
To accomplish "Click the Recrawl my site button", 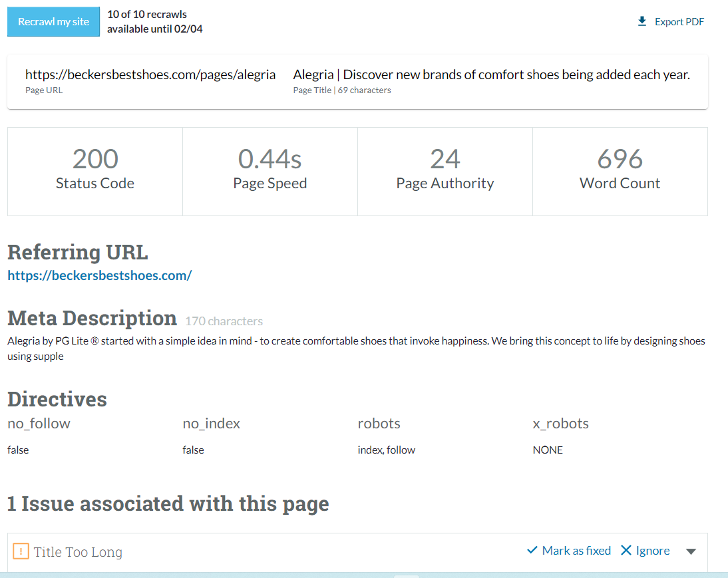I will (x=53, y=22).
